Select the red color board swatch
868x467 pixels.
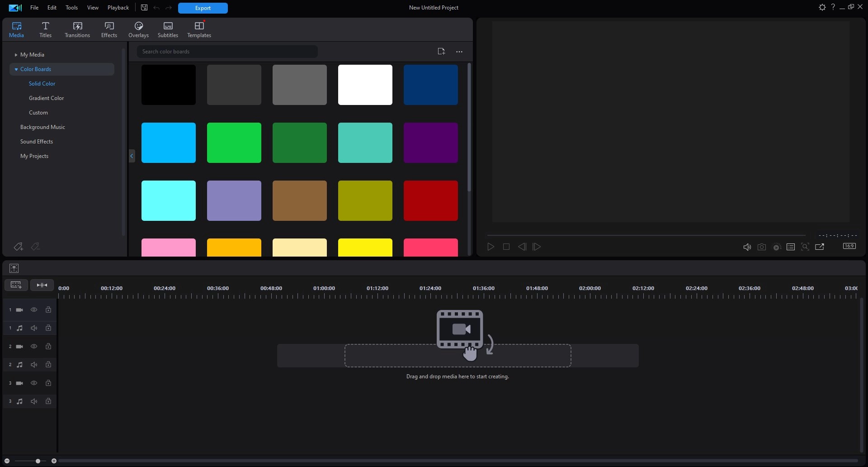click(x=430, y=201)
